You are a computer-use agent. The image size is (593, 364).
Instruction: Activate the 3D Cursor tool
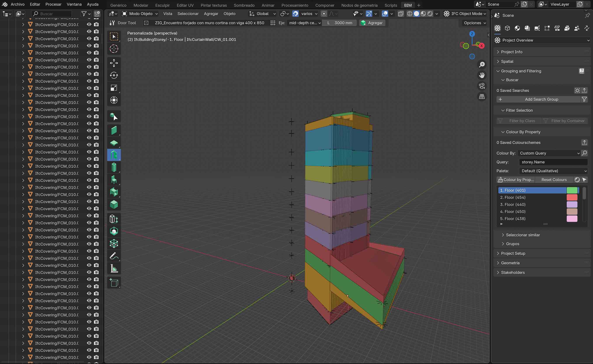pyautogui.click(x=114, y=49)
